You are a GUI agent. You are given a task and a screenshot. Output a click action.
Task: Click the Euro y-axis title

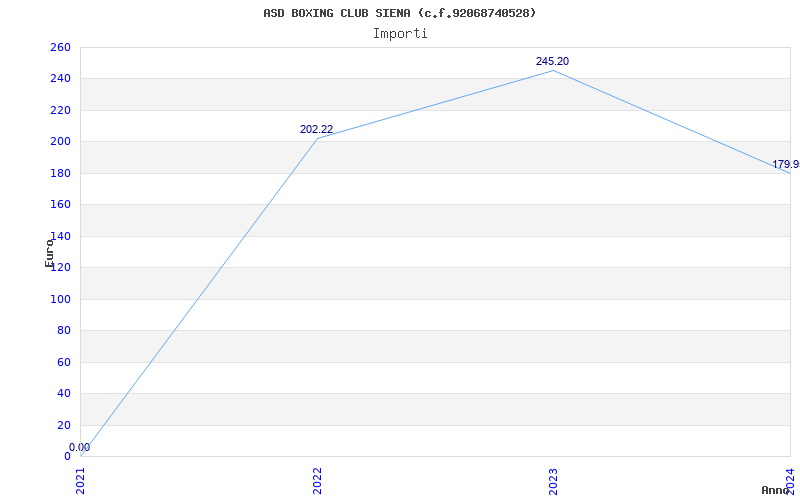click(x=49, y=253)
